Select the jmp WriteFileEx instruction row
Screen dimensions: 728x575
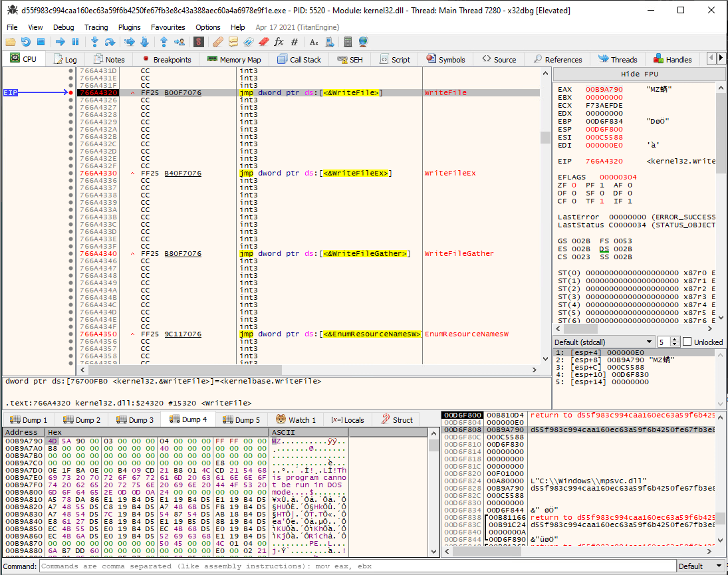tap(308, 173)
